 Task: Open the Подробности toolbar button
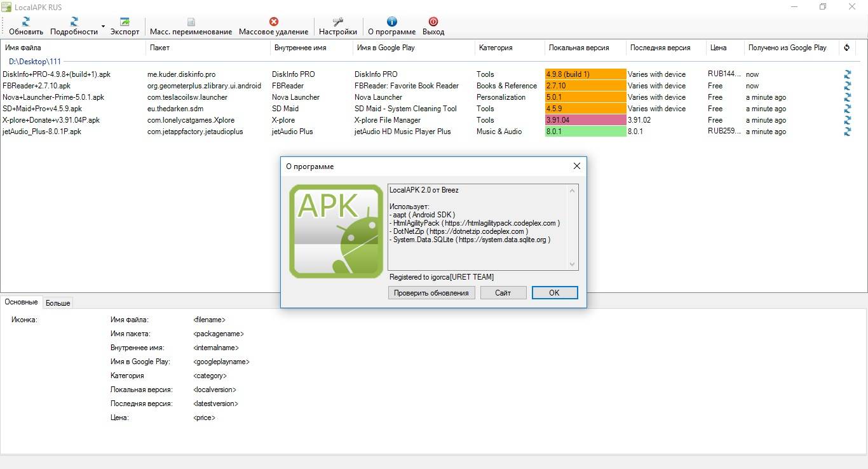click(74, 26)
